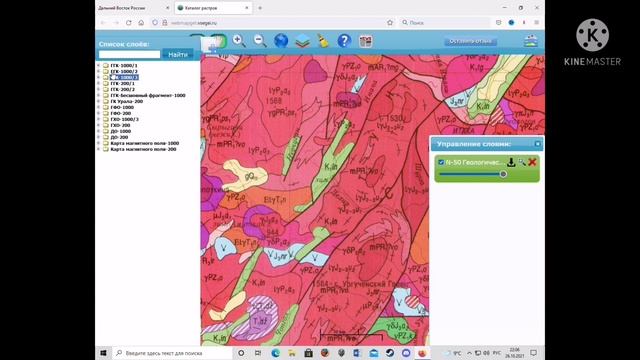Open Word from the taskbar
This screenshot has width=640, height=360.
[357, 353]
